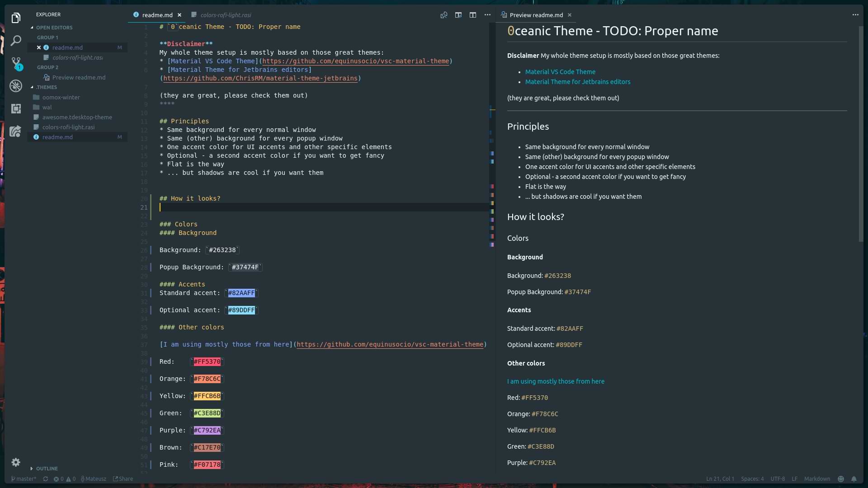Screen dimensions: 868x488
Task: Open Material VS Code Theme link in preview
Action: pyautogui.click(x=560, y=72)
